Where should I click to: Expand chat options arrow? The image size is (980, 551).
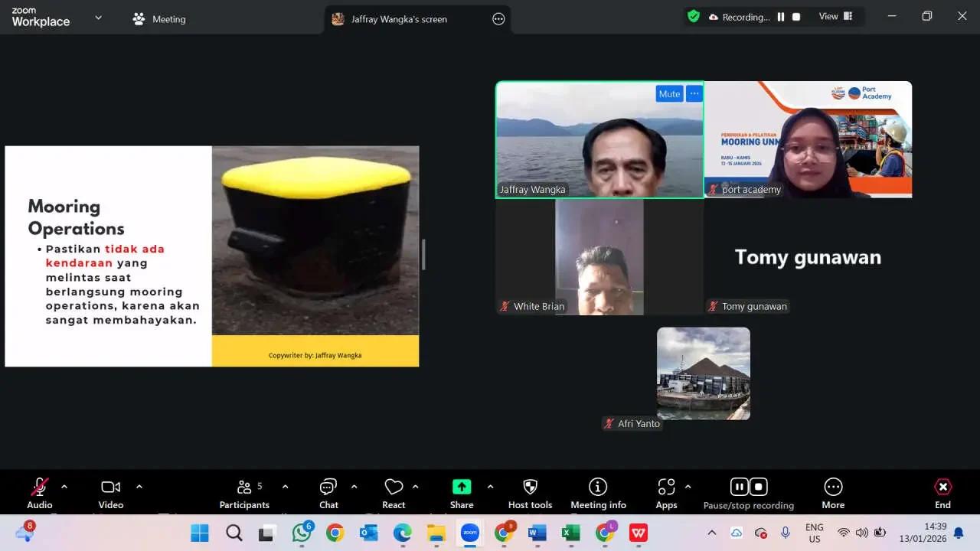354,487
